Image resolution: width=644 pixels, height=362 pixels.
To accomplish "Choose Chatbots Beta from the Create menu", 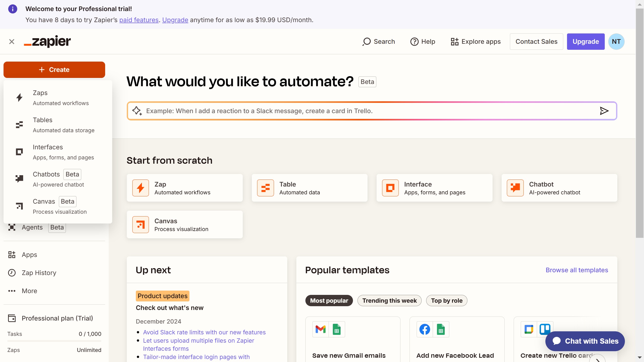I will tap(58, 179).
